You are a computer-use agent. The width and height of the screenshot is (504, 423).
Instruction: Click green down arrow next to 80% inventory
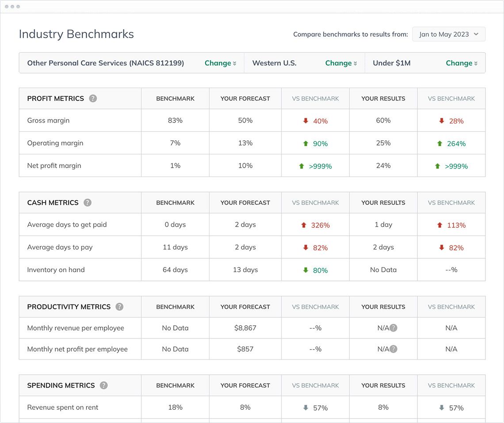pyautogui.click(x=305, y=270)
